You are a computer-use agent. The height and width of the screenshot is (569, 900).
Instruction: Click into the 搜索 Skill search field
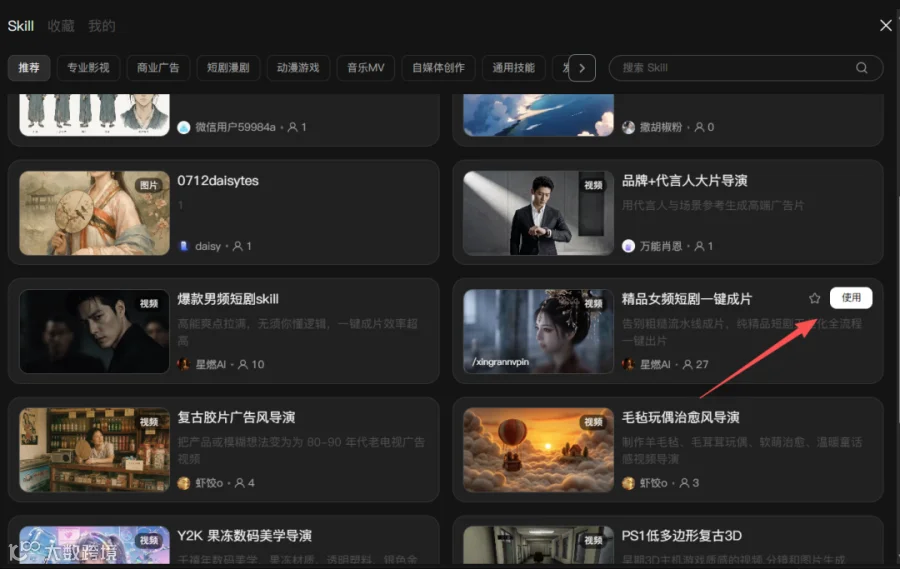(746, 68)
